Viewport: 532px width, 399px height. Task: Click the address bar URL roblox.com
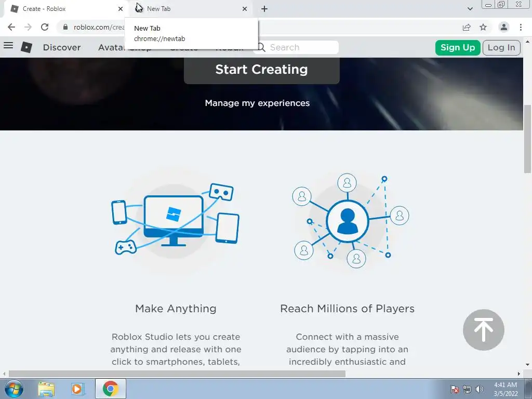click(99, 27)
